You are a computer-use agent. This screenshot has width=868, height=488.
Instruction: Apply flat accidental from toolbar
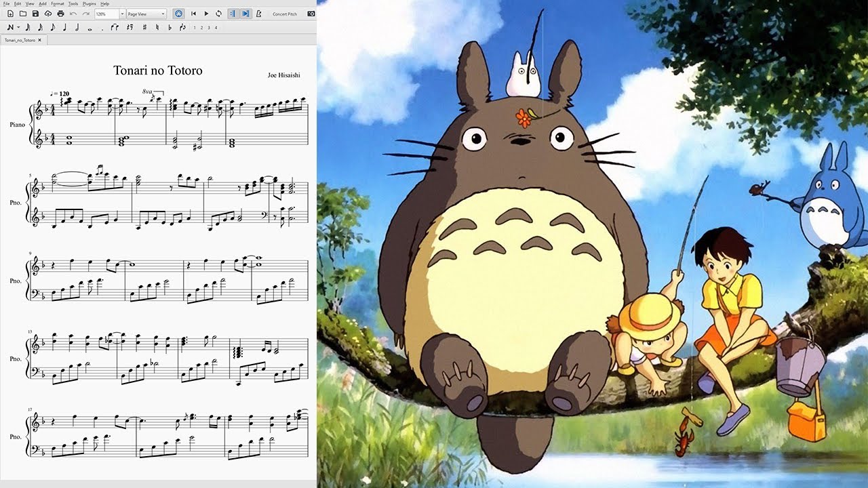click(170, 27)
